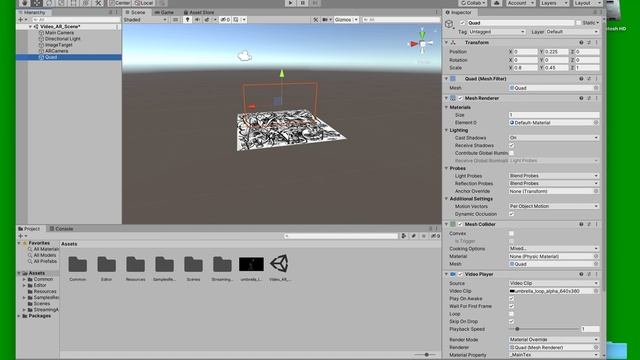Image resolution: width=640 pixels, height=360 pixels.
Task: Toggle Receive Shadows checkbox
Action: pyautogui.click(x=511, y=145)
